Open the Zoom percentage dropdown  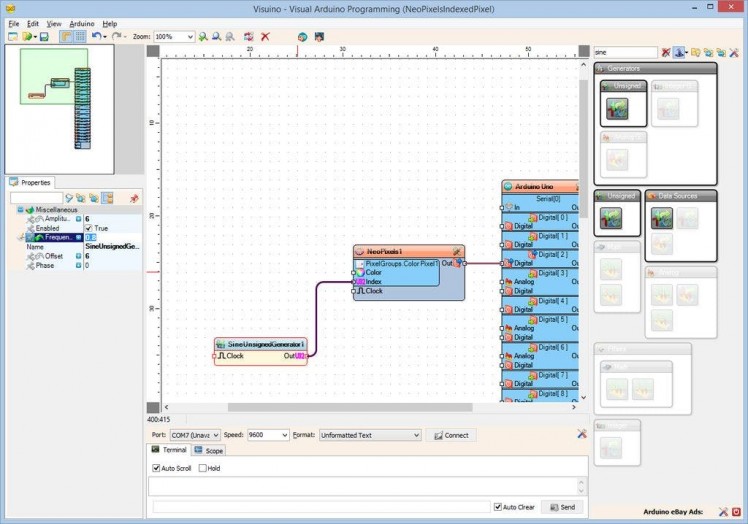pyautogui.click(x=189, y=36)
